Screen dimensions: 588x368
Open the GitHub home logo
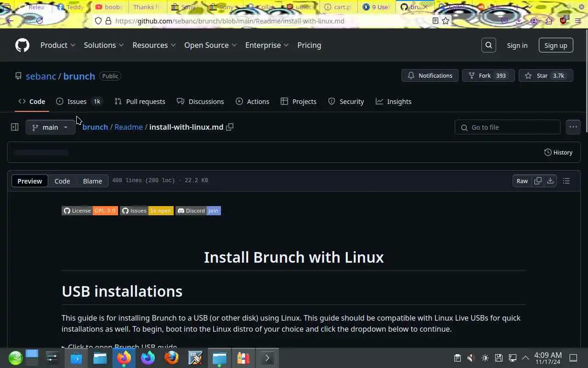pyautogui.click(x=22, y=45)
